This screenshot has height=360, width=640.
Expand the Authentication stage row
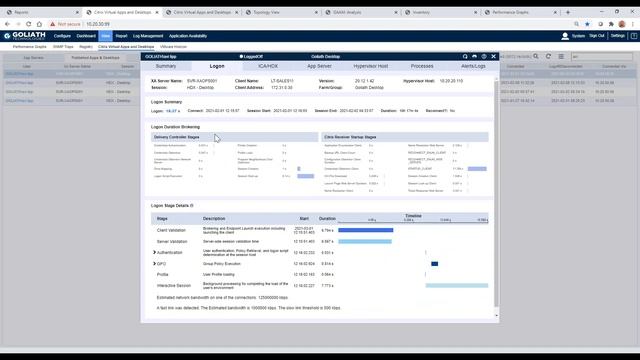click(154, 253)
